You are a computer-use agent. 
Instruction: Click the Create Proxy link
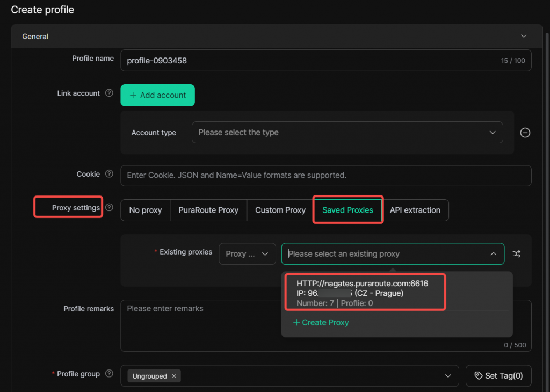321,322
